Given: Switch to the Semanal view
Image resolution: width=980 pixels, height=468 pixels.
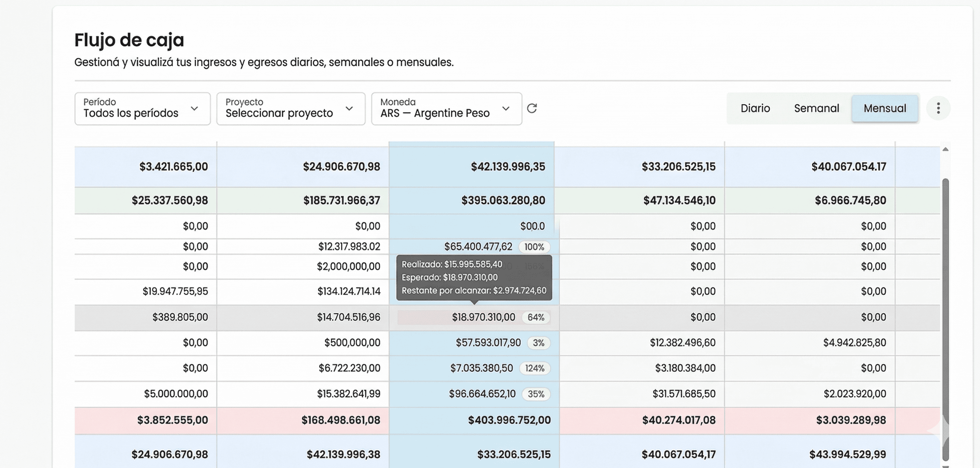Looking at the screenshot, I should pyautogui.click(x=816, y=108).
